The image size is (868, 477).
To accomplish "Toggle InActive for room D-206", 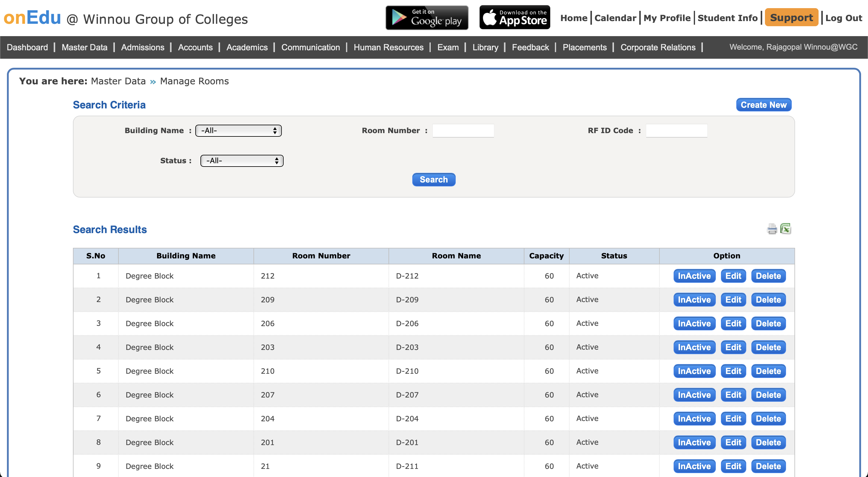I will [x=694, y=323].
